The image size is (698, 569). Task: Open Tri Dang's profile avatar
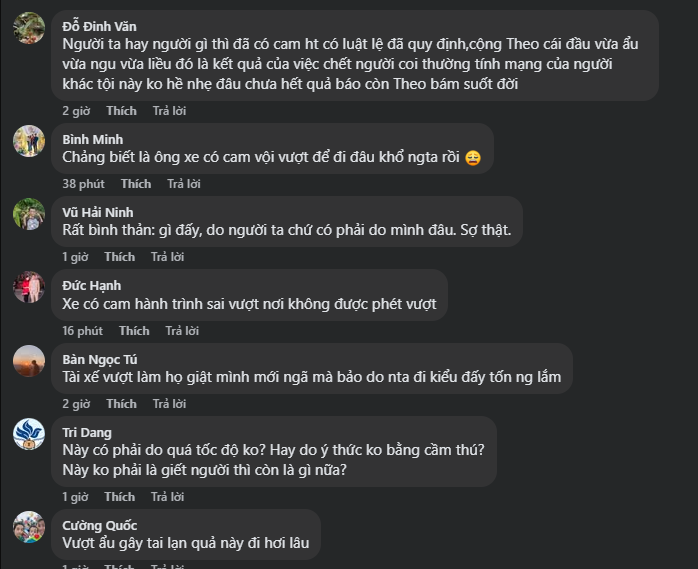28,434
